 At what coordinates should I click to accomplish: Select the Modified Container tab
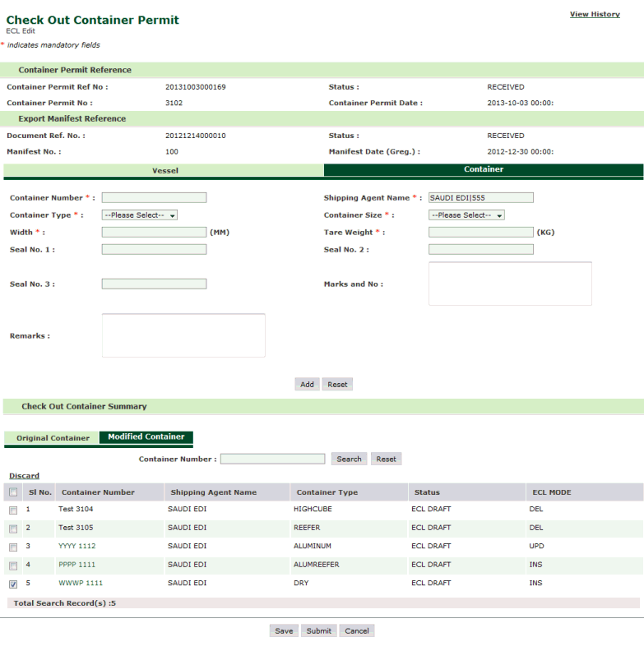click(146, 437)
